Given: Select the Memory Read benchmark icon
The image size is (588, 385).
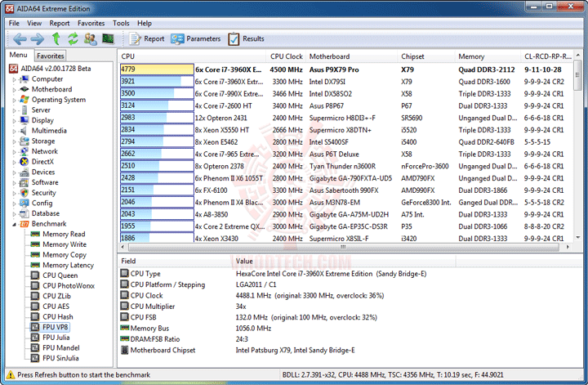Looking at the screenshot, I should (35, 234).
